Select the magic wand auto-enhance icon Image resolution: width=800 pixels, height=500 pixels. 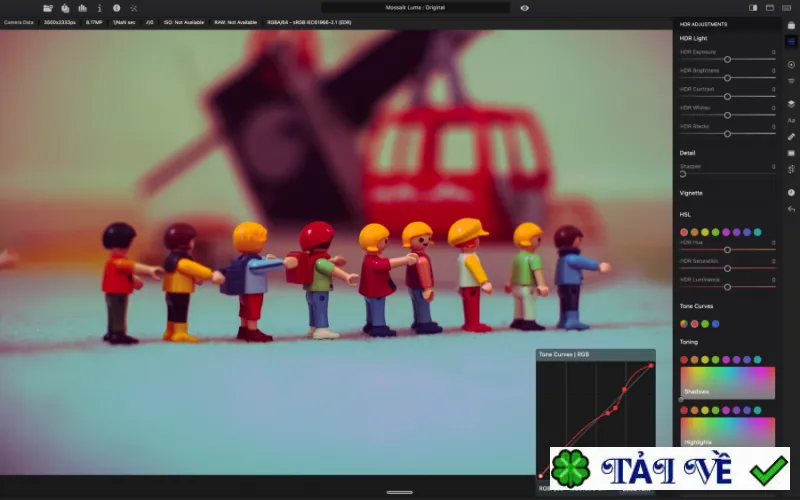[134, 8]
